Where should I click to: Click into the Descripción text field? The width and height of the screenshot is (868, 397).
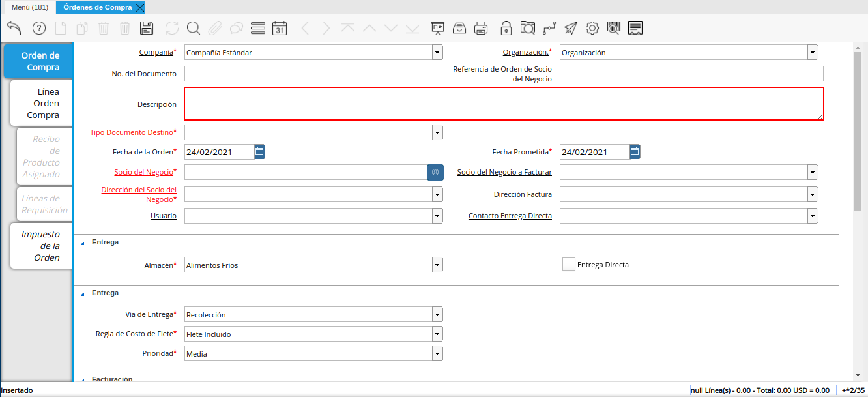click(503, 104)
